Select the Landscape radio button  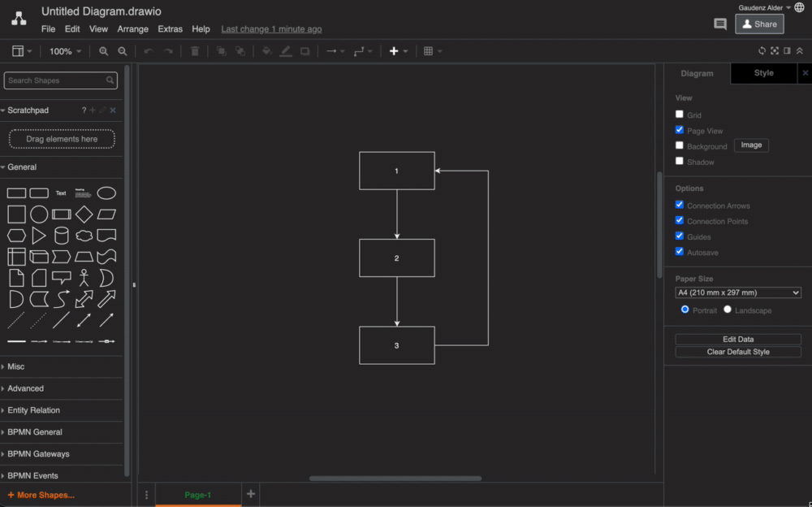pyautogui.click(x=727, y=309)
